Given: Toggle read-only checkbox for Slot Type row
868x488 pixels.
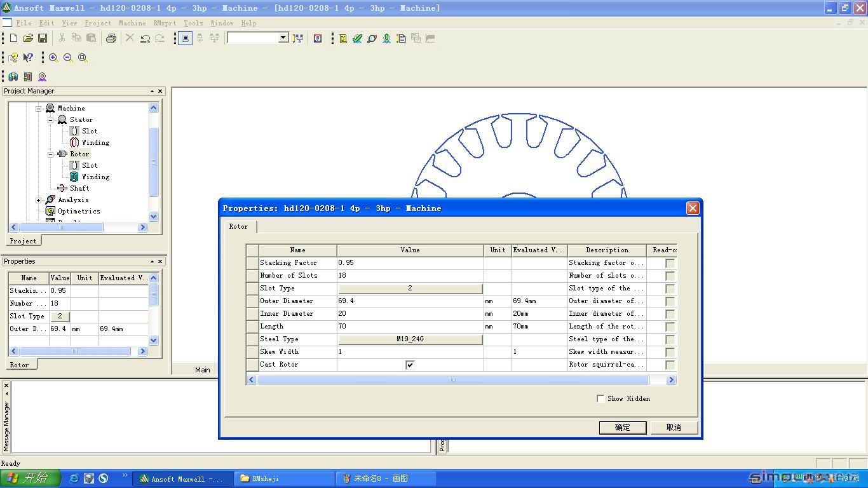Looking at the screenshot, I should click(x=670, y=288).
